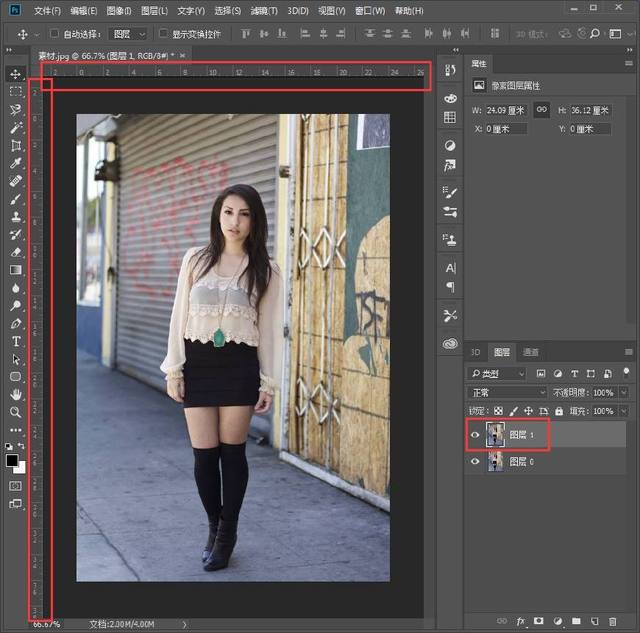Select the Horizontal Type tool
The width and height of the screenshot is (640, 633).
tap(16, 341)
